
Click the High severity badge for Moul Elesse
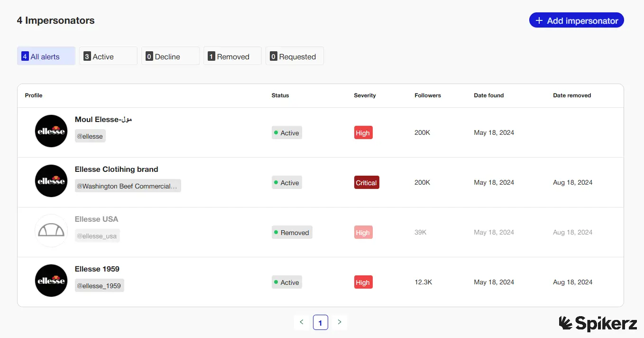coord(363,133)
